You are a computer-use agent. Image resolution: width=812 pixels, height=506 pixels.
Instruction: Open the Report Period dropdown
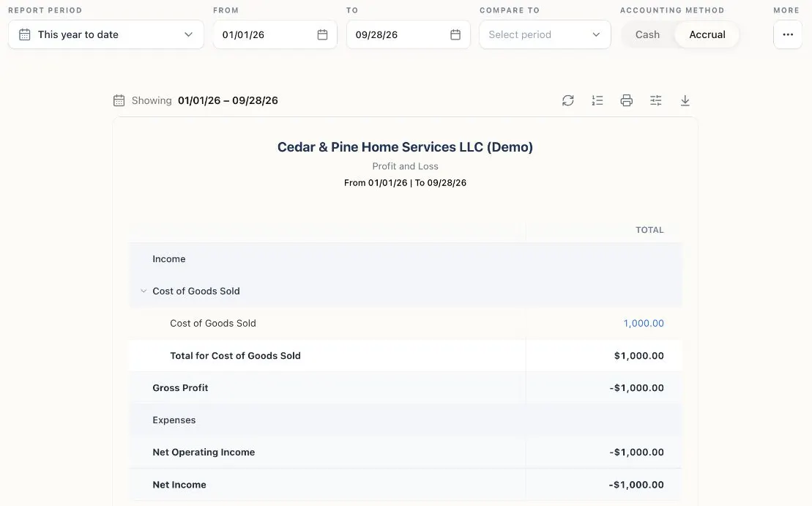point(106,34)
